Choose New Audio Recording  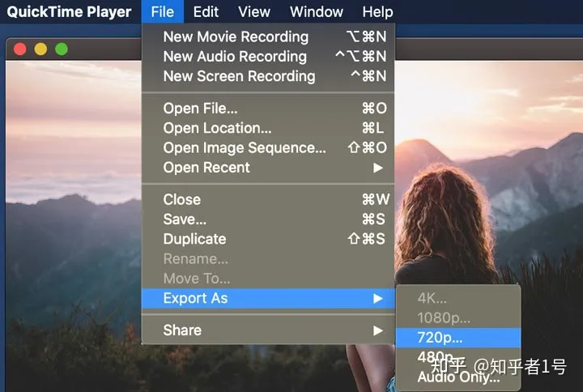click(x=268, y=57)
